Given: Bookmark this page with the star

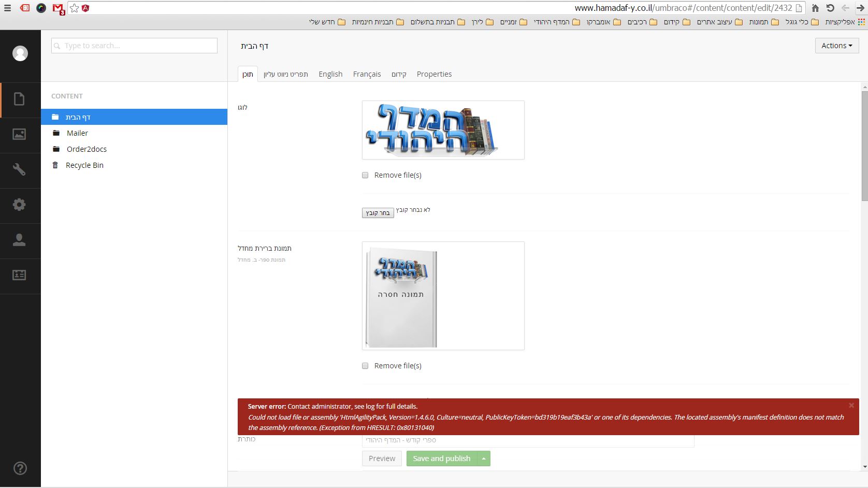Looking at the screenshot, I should [x=74, y=8].
